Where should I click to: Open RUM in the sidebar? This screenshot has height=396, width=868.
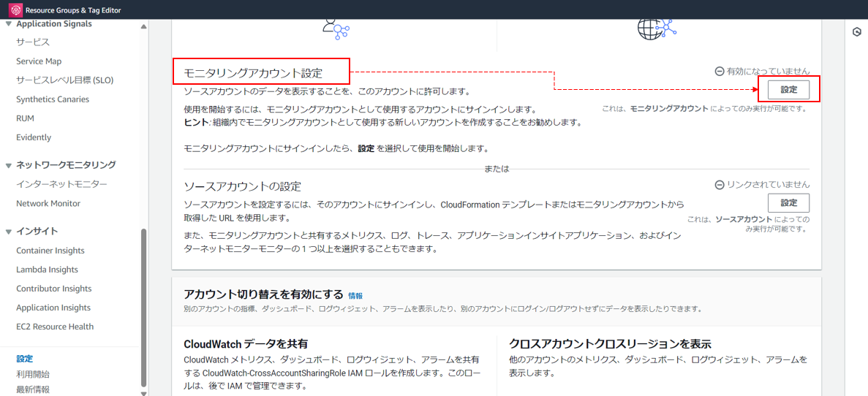pos(24,118)
